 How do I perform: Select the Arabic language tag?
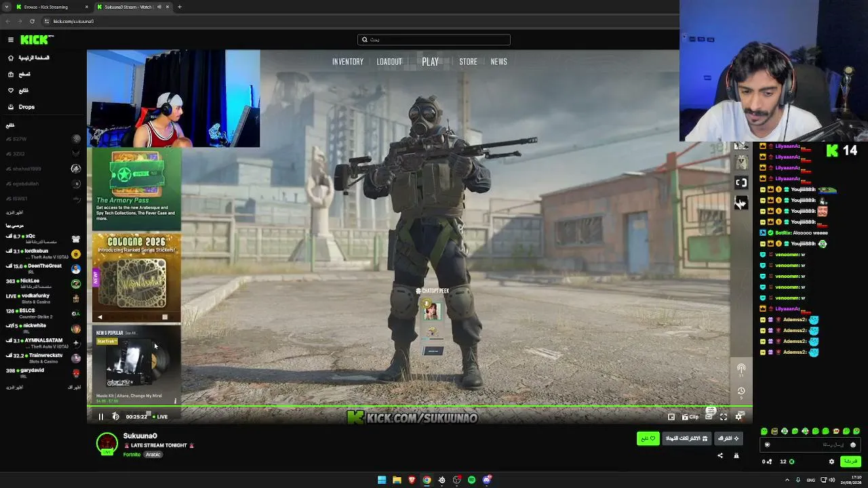coord(153,455)
